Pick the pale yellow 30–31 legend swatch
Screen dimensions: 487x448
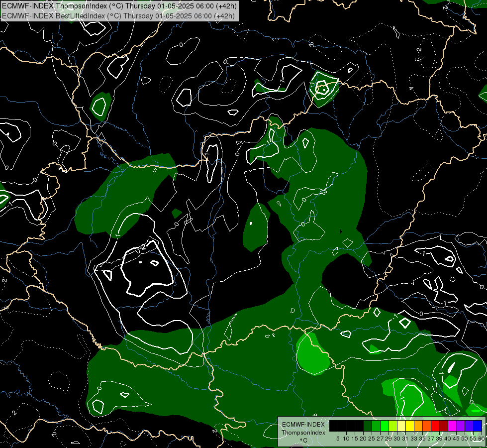pos(401,426)
